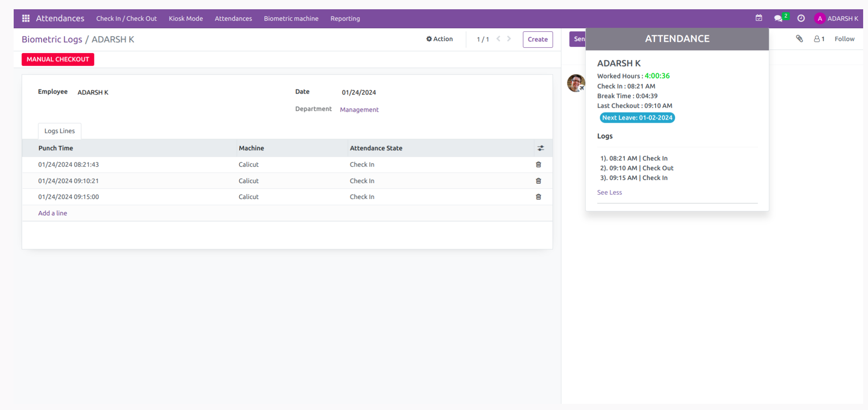The width and height of the screenshot is (868, 410).
Task: Go to the next record arrow
Action: pyautogui.click(x=509, y=39)
